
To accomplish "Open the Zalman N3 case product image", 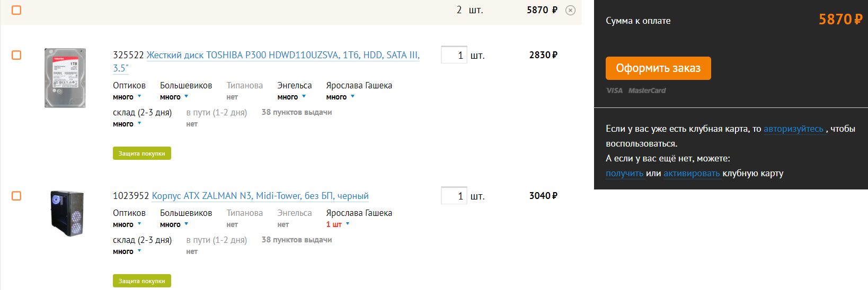I will [67, 213].
